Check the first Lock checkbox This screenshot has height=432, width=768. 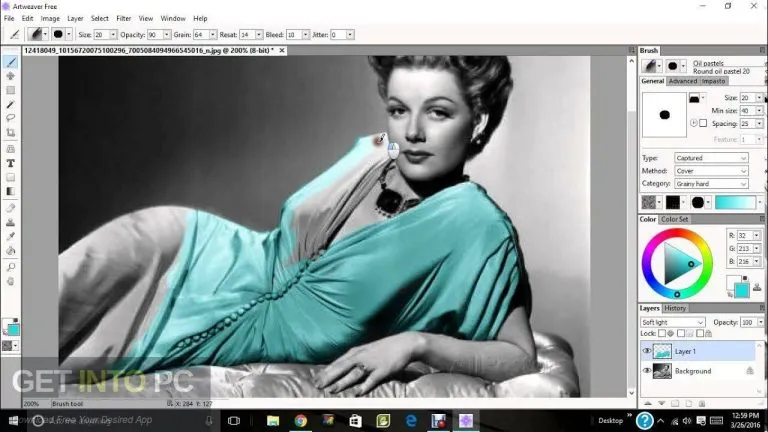(x=662, y=334)
